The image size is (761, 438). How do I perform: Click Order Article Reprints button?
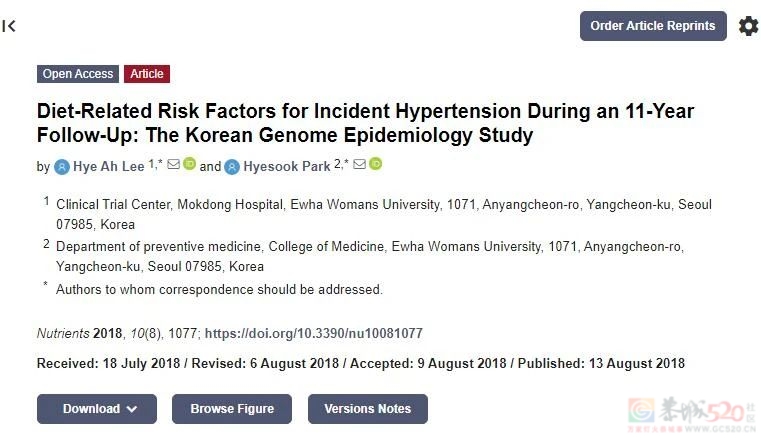pyautogui.click(x=652, y=26)
